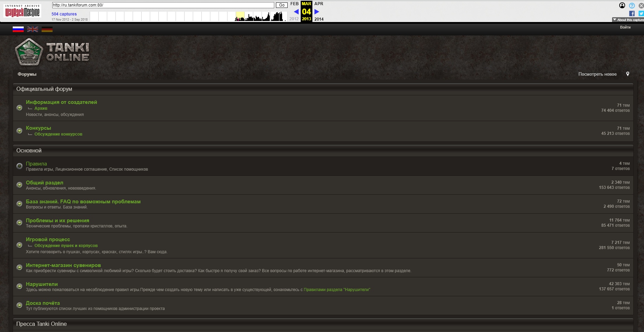Click status icon for Доска почёта
The height and width of the screenshot is (332, 644).
pos(20,306)
